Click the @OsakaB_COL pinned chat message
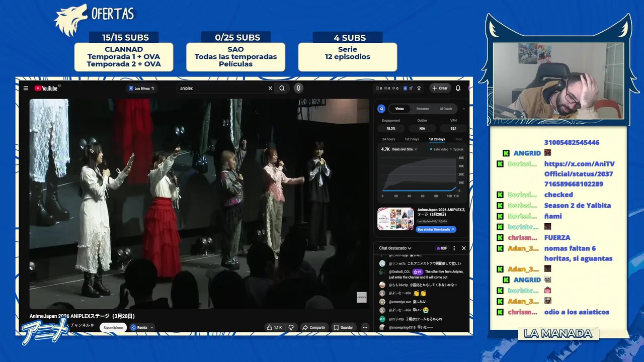The image size is (644, 362). click(x=422, y=274)
